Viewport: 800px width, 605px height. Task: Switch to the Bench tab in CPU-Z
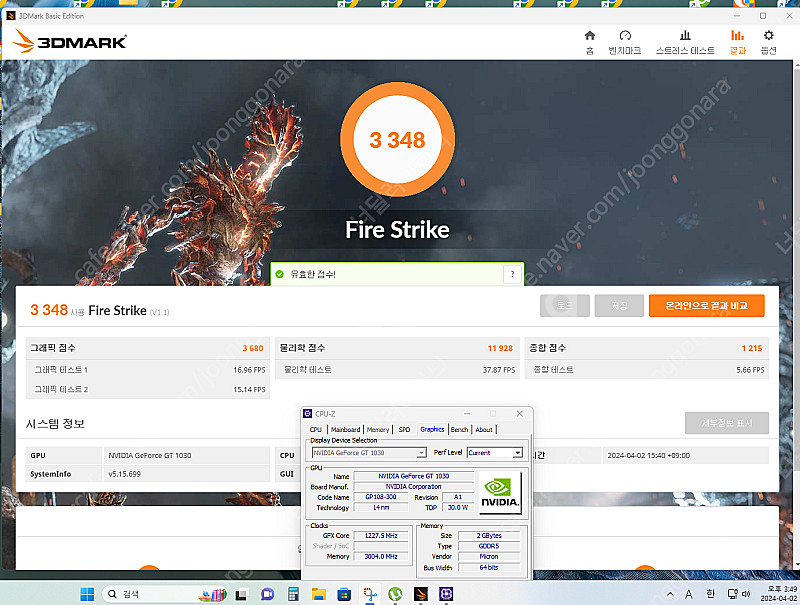coord(459,430)
